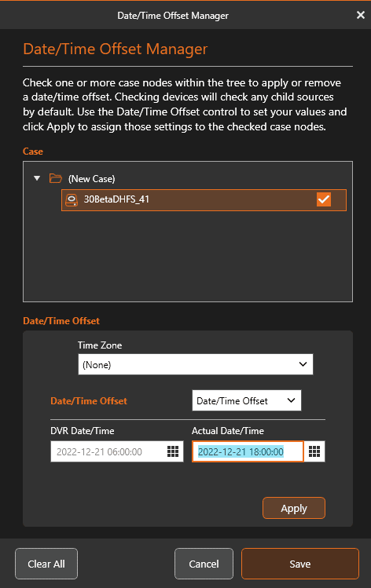Click the Actual Date/Time input field

(248, 451)
